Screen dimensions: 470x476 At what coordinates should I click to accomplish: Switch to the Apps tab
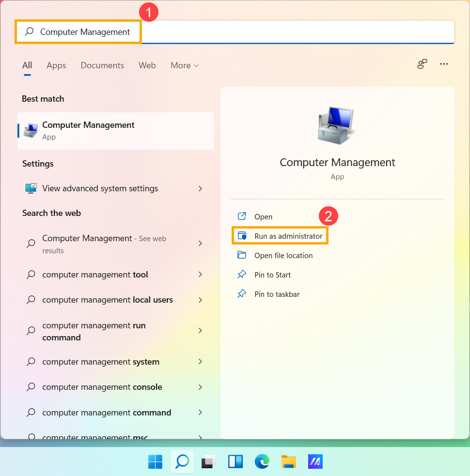[x=56, y=65]
